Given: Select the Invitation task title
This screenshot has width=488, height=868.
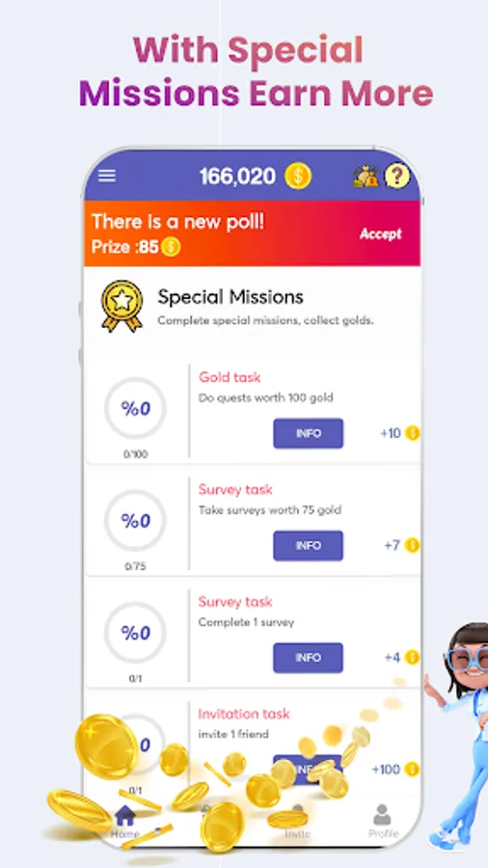Looking at the screenshot, I should [244, 714].
